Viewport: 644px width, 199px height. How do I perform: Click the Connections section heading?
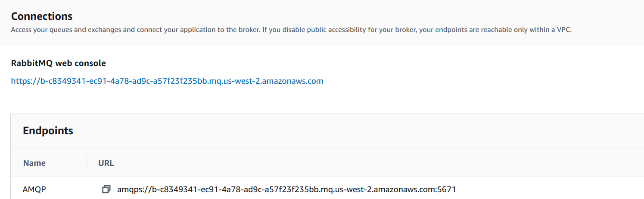[x=42, y=16]
